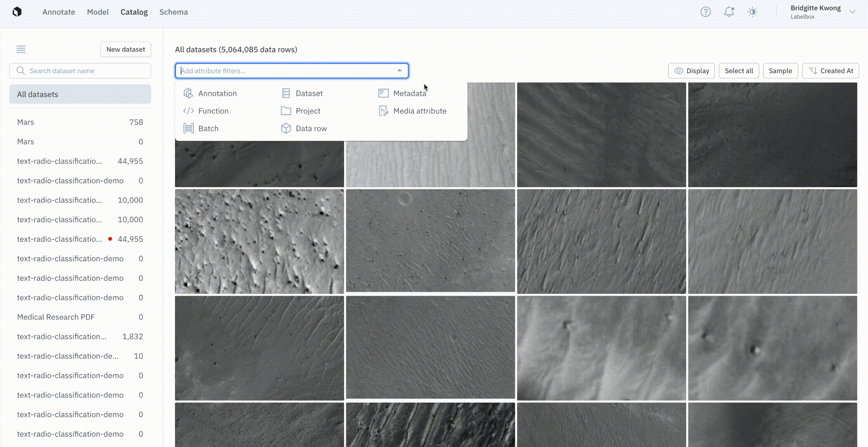Collapse the attribute filter dropdown arrow

tap(400, 71)
